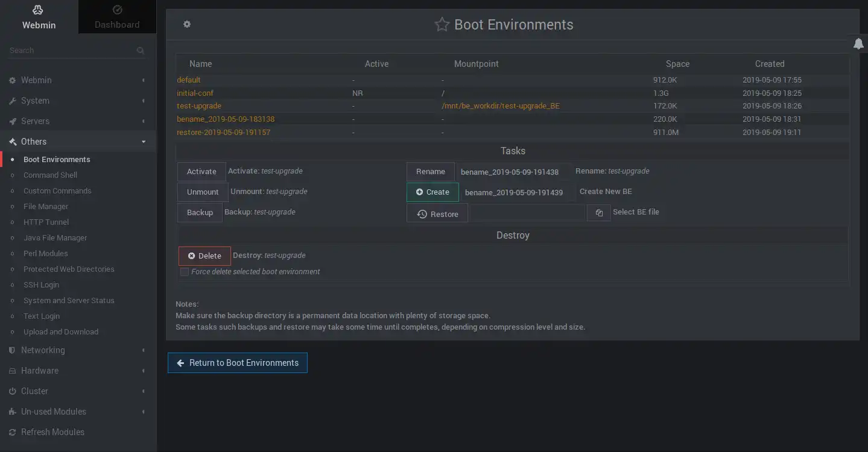Click the Name column header

coord(200,64)
